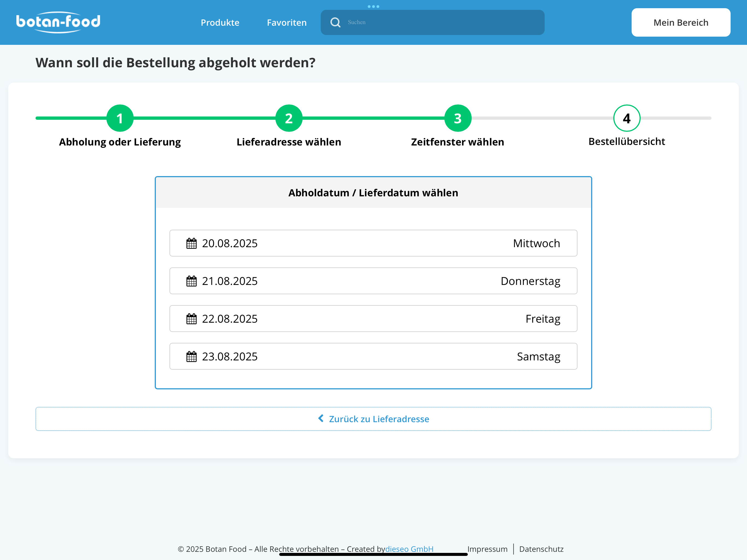Click calendar icon next to 20.08.2025
This screenshot has width=747, height=560.
pyautogui.click(x=191, y=243)
